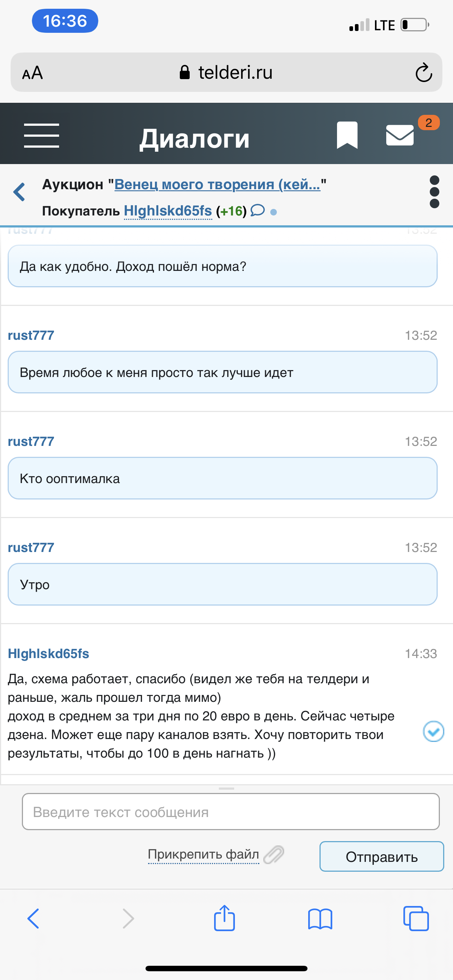453x980 pixels.
Task: Open the hamburger navigation menu
Action: (x=42, y=135)
